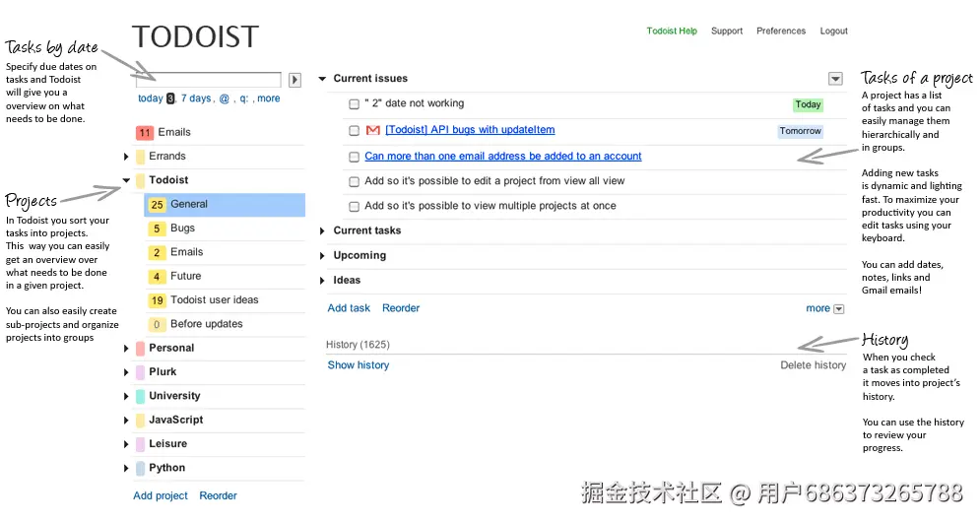Open the dropdown menu for Current issues
The height and width of the screenshot is (523, 980).
[x=835, y=79]
